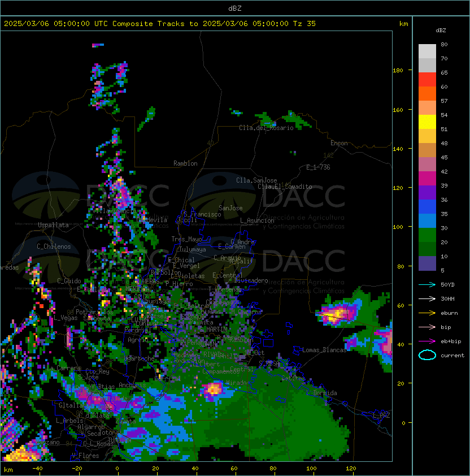Click the pink bip arrow legend icon
Screen dimensions: 470x476
pos(427,327)
